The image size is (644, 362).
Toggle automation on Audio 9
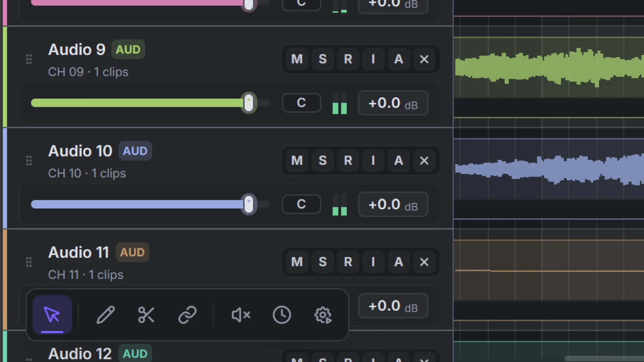pos(399,59)
